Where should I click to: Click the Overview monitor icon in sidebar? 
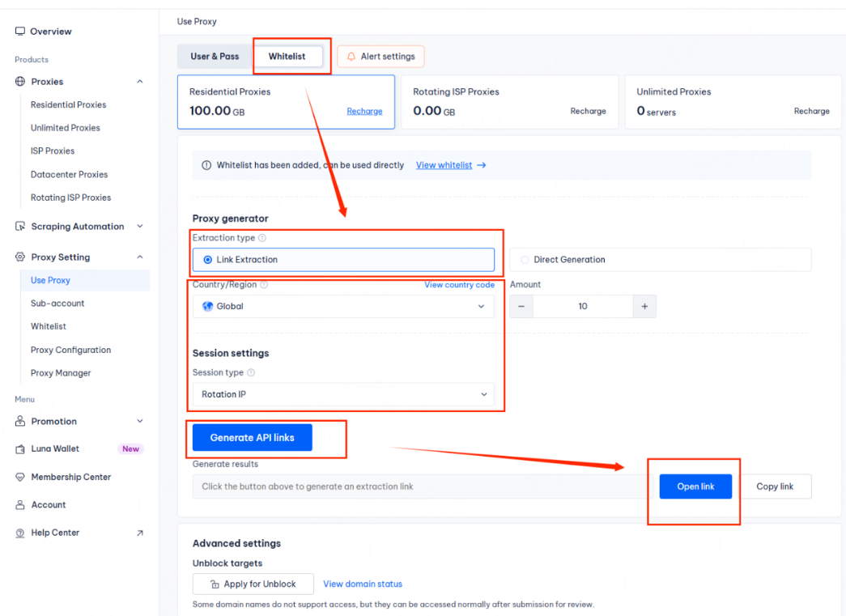click(20, 32)
